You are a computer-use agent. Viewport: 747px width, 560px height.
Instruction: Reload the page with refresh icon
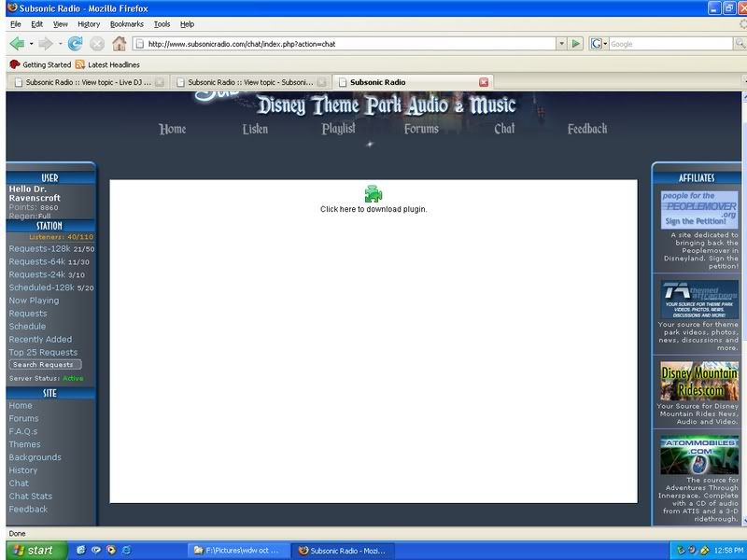coord(75,44)
